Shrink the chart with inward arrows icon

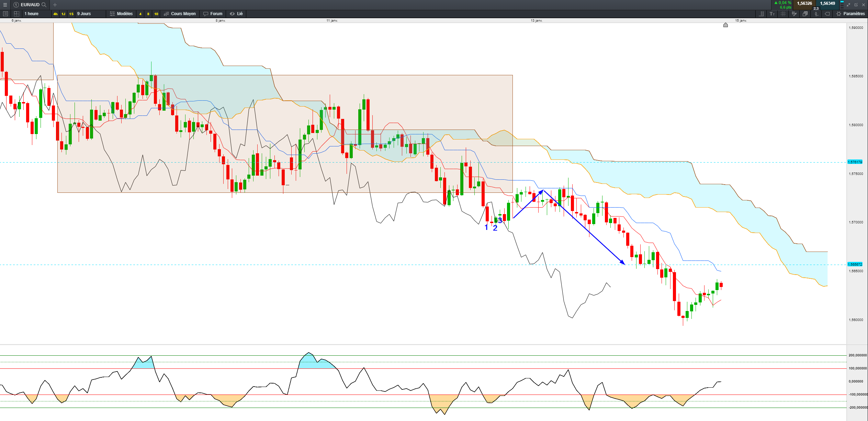pyautogui.click(x=848, y=5)
